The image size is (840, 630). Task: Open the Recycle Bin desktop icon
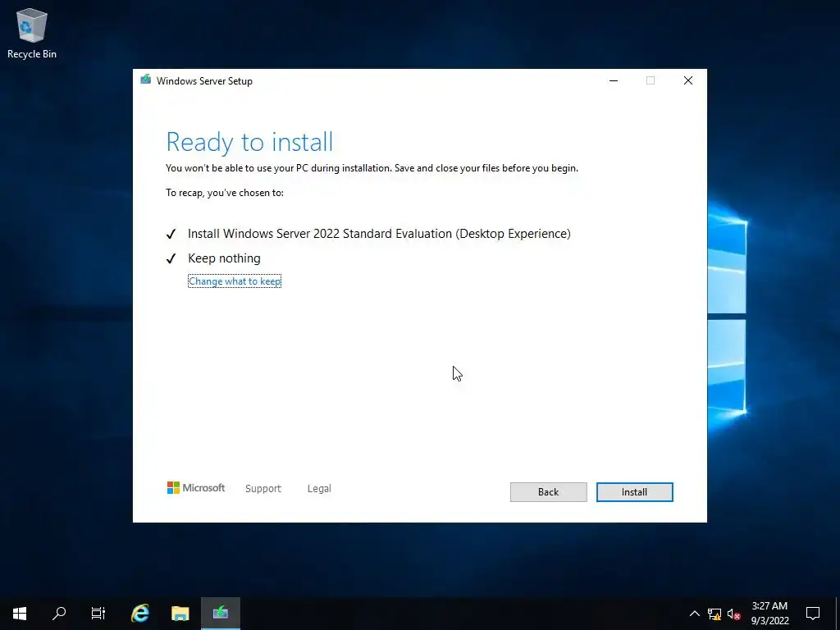(32, 33)
